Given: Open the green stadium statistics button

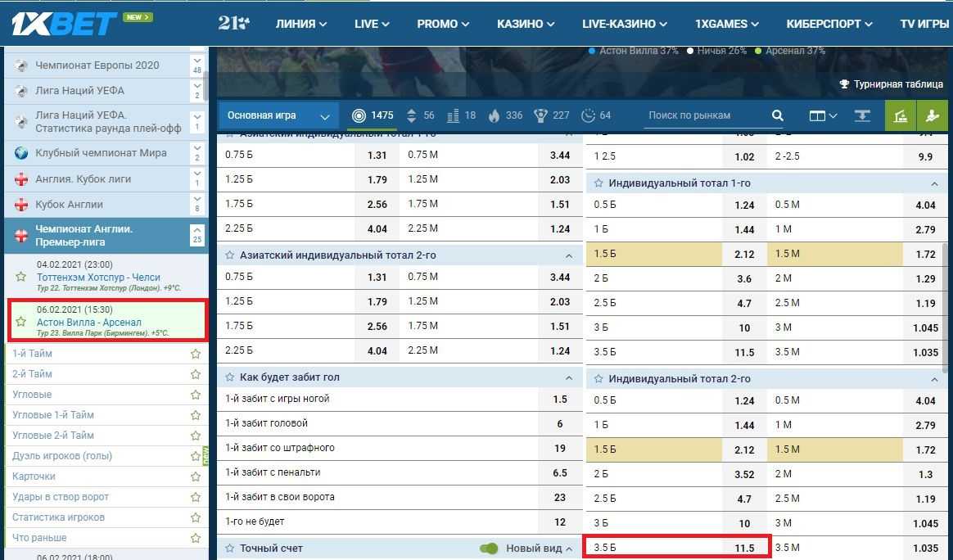Looking at the screenshot, I should point(900,115).
